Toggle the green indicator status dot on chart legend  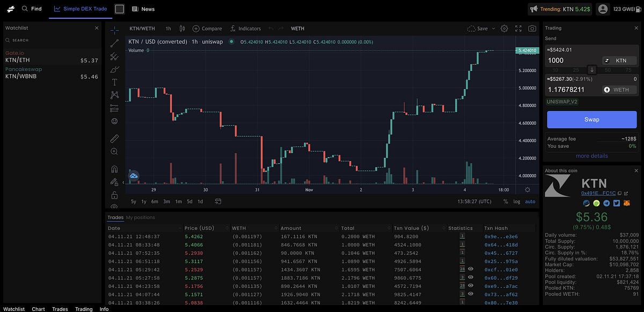(231, 41)
